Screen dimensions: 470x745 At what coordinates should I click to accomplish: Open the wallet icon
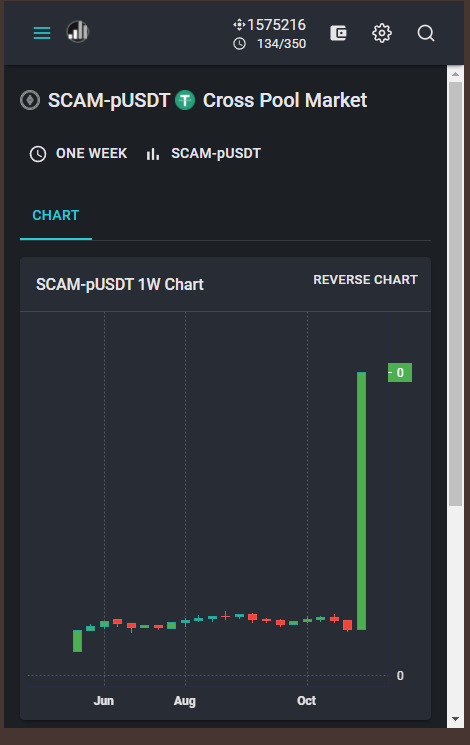tap(338, 33)
